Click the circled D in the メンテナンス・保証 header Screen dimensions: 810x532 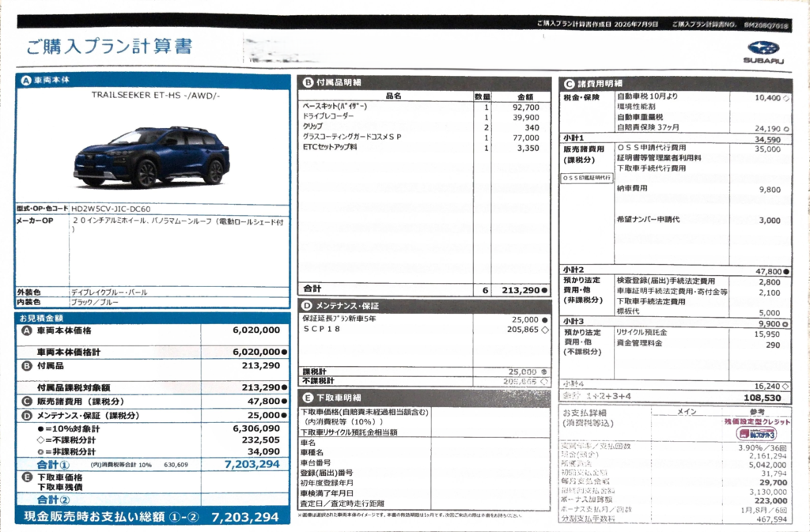pos(307,305)
